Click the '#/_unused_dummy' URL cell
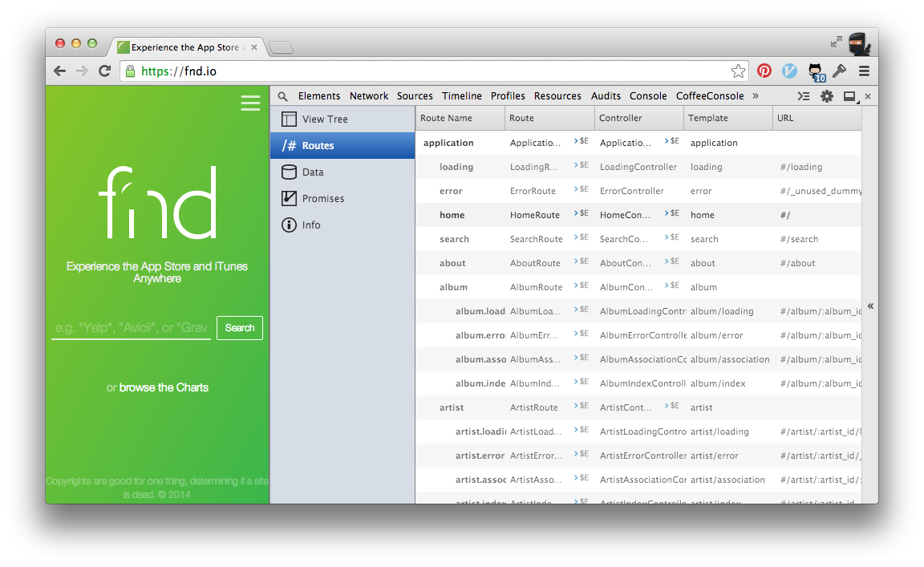Image resolution: width=924 pixels, height=567 pixels. [821, 191]
